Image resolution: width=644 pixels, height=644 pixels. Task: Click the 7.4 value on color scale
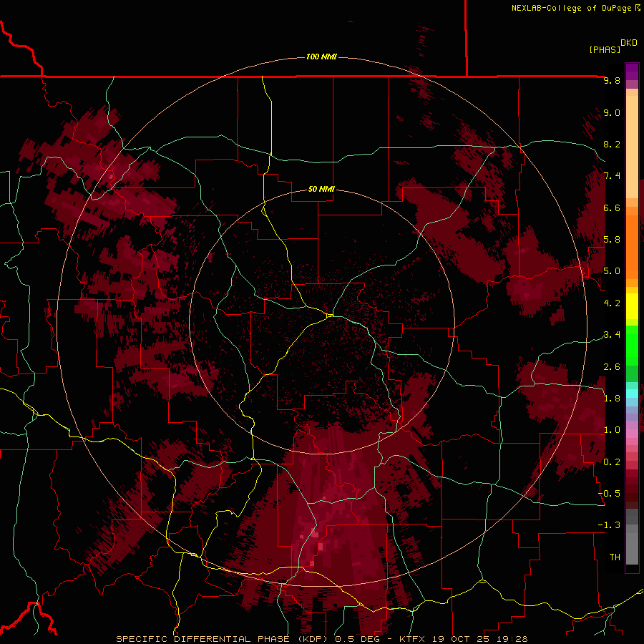[612, 176]
